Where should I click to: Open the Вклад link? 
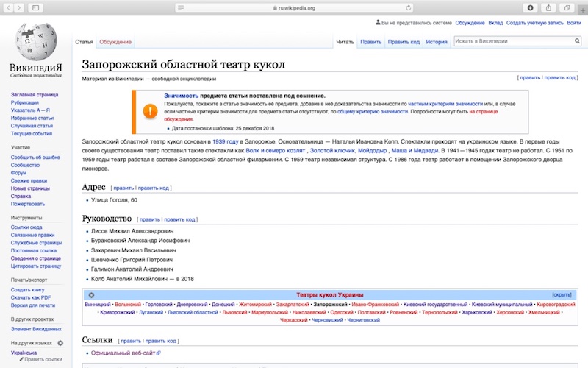point(495,23)
